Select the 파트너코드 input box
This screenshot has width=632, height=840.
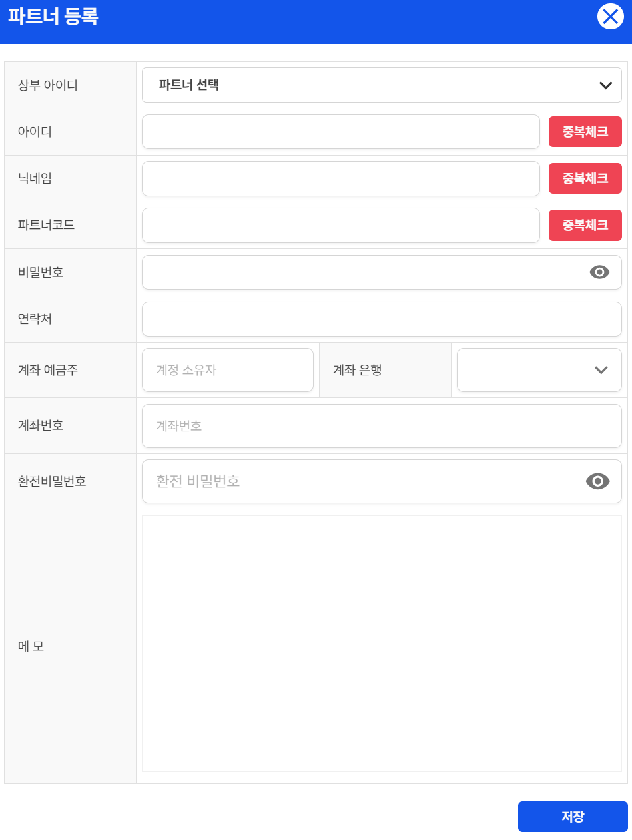[340, 225]
